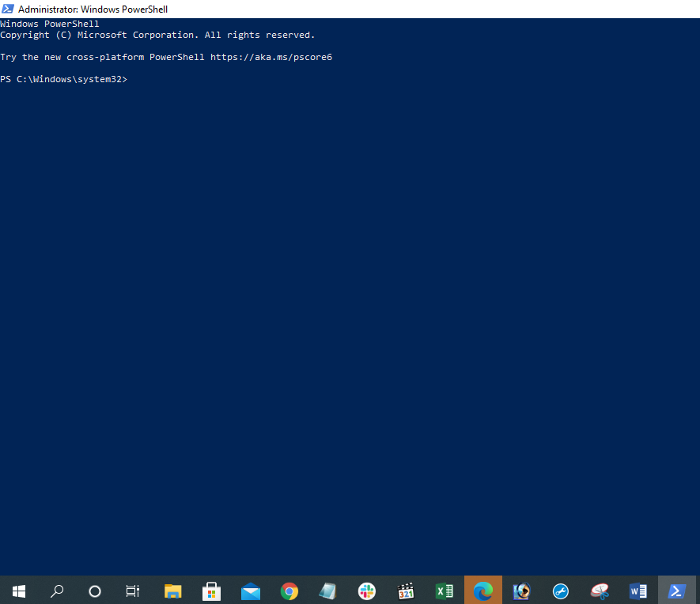Switch to Microsoft Edge in the taskbar
Image resolution: width=700 pixels, height=604 pixels.
(x=483, y=591)
